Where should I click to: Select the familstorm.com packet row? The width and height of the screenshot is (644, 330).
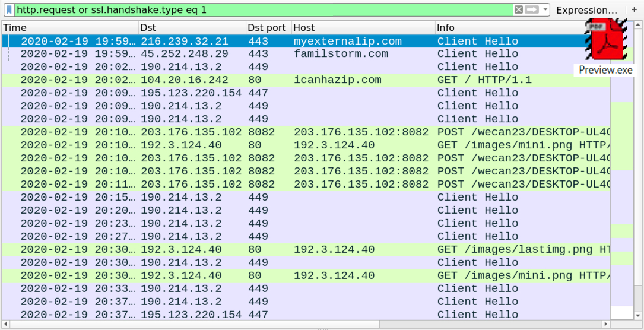point(306,54)
